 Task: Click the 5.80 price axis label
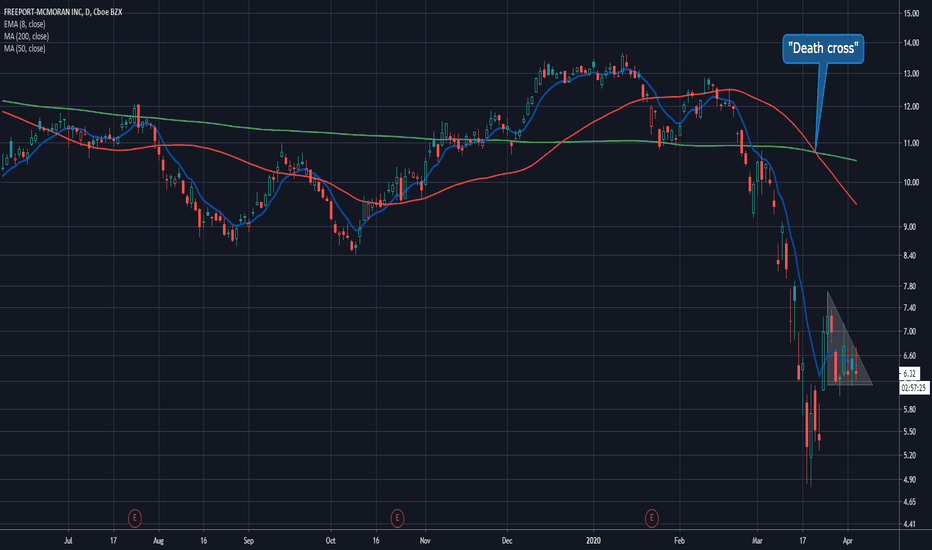909,410
